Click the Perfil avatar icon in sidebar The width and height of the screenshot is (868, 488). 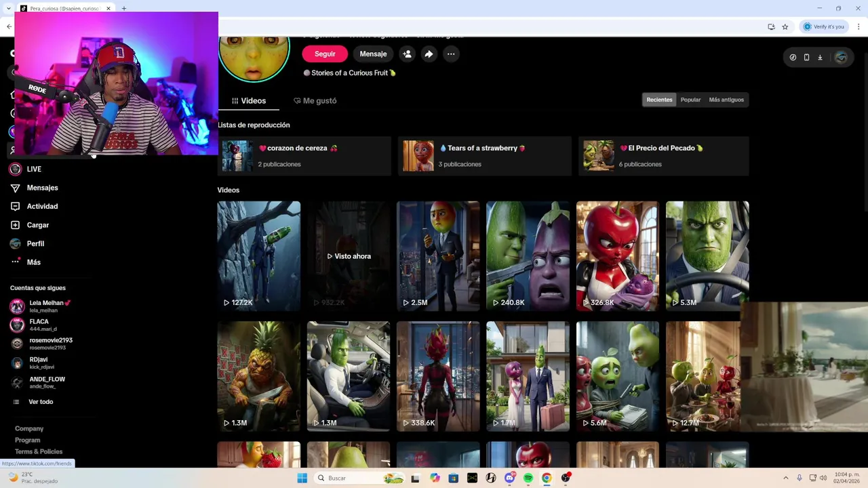15,243
